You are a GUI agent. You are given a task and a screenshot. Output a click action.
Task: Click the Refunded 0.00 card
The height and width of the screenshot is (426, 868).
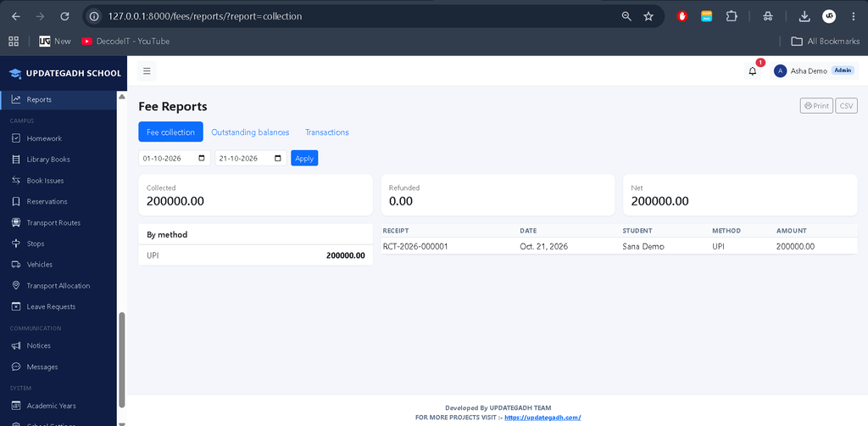pyautogui.click(x=498, y=195)
